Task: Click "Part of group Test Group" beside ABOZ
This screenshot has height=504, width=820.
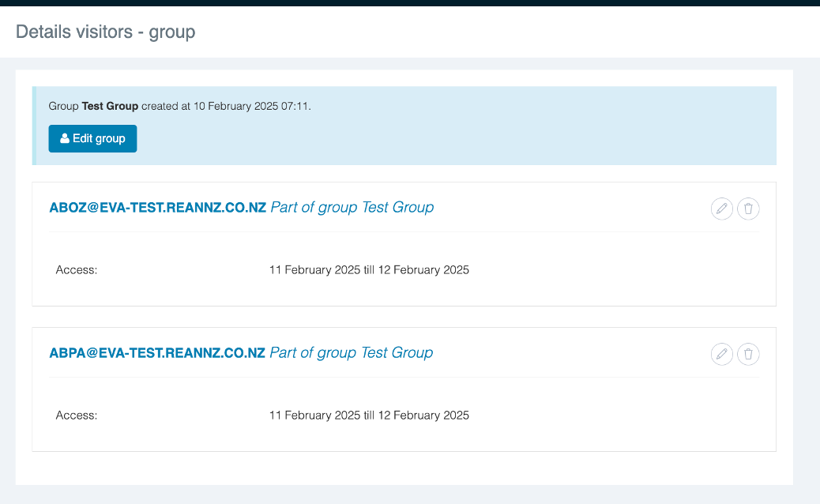Action: pyautogui.click(x=352, y=208)
